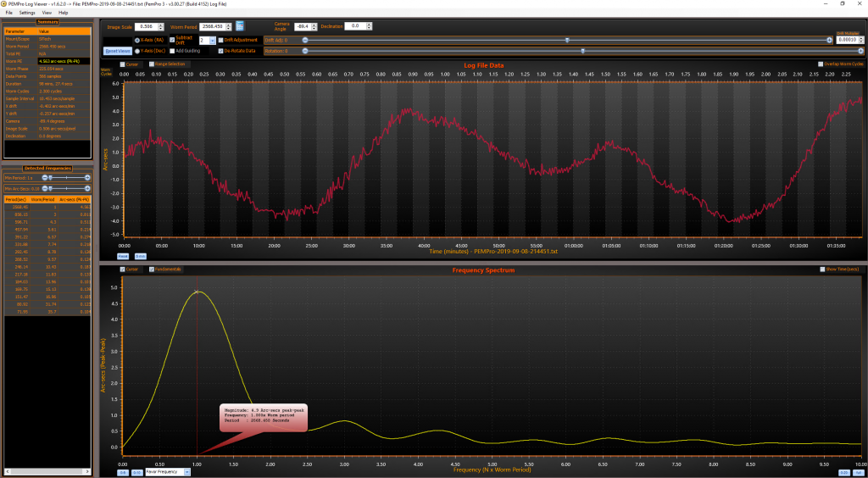Click plus icon on Min Period slider

point(86,178)
